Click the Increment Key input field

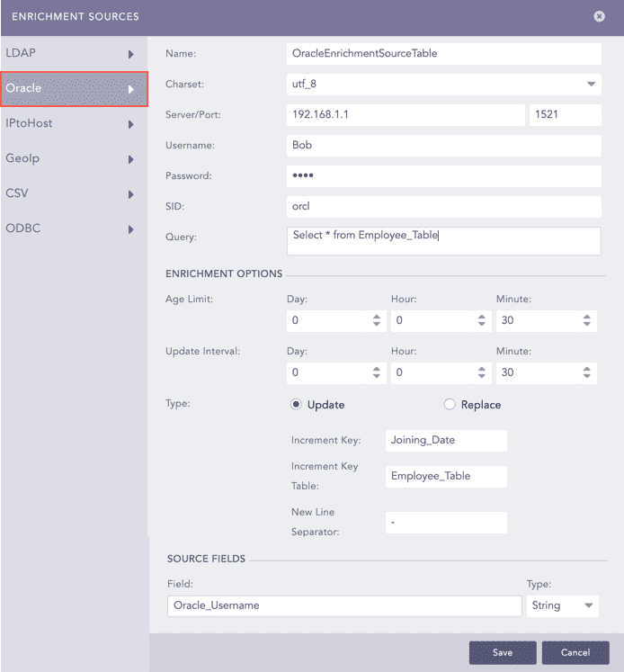(x=446, y=441)
